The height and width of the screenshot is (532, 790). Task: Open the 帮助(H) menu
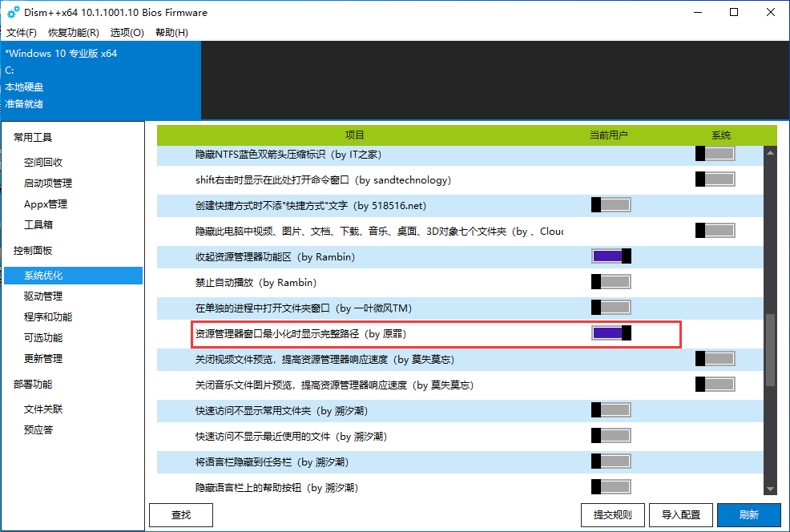[171, 33]
